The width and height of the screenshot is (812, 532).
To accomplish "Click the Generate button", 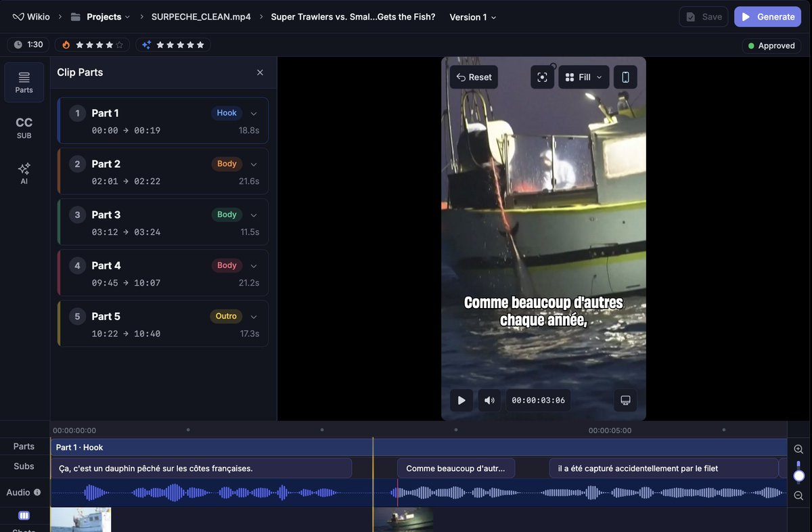I will tap(768, 17).
